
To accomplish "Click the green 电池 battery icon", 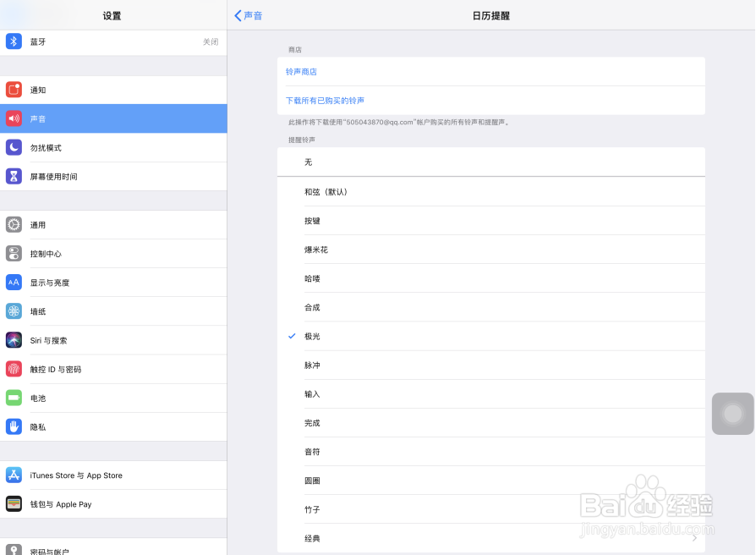I will click(14, 398).
